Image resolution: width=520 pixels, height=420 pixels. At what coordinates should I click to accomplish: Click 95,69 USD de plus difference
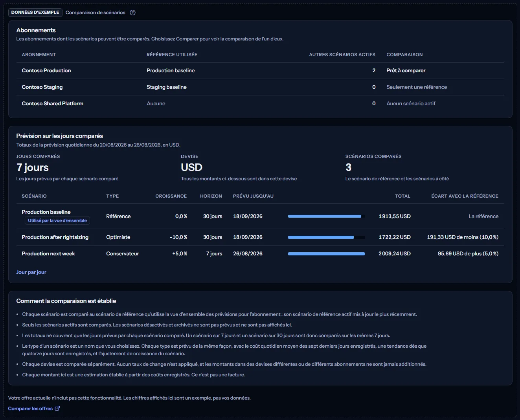point(468,254)
